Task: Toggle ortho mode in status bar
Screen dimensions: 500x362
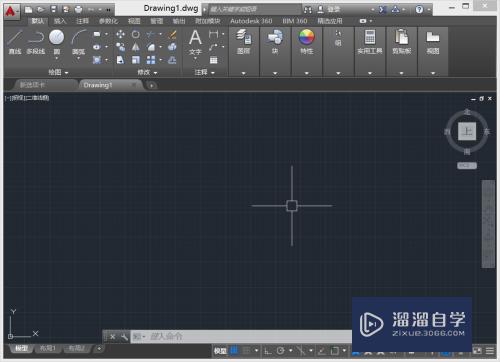Action: 268,350
